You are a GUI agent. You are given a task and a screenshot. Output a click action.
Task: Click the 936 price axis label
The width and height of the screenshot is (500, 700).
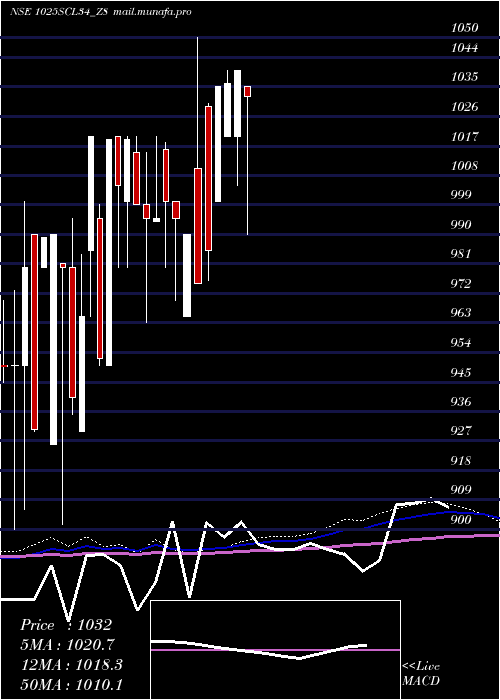(x=461, y=402)
